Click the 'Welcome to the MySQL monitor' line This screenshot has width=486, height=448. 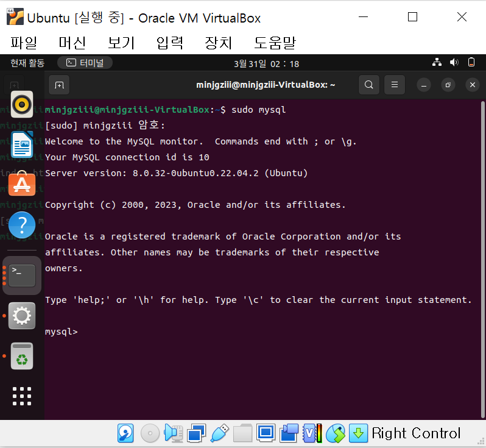[x=201, y=141]
